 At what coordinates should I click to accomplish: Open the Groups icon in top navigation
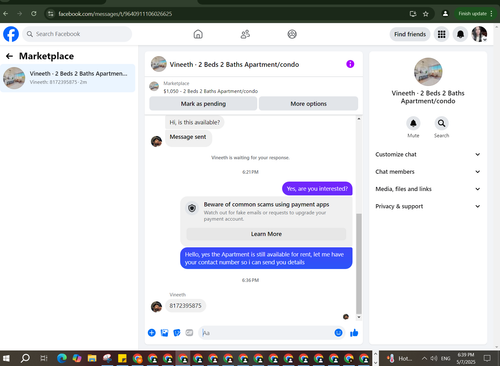tap(292, 34)
